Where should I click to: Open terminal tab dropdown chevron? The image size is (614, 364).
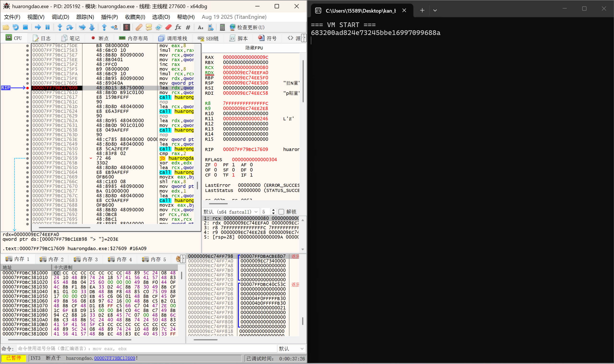tap(435, 11)
